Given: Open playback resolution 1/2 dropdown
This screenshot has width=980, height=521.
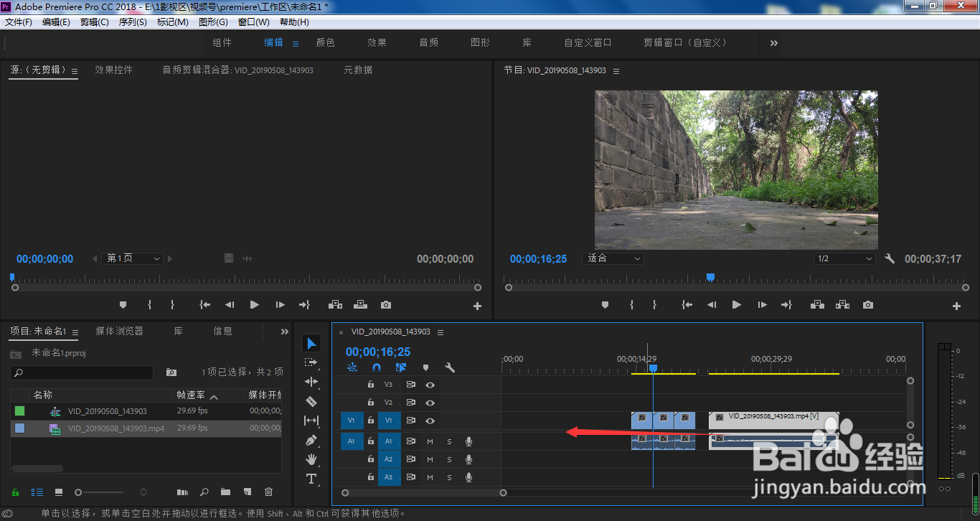Looking at the screenshot, I should click(844, 258).
